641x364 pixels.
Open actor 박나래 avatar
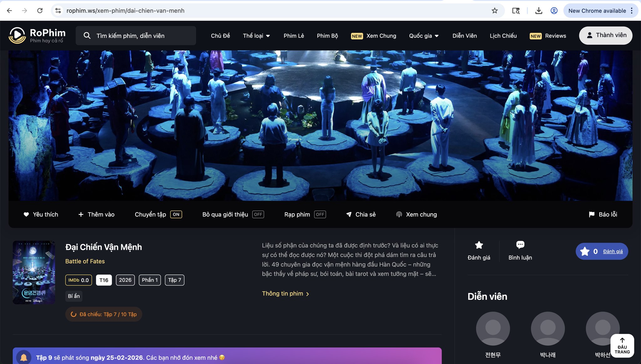point(548,328)
